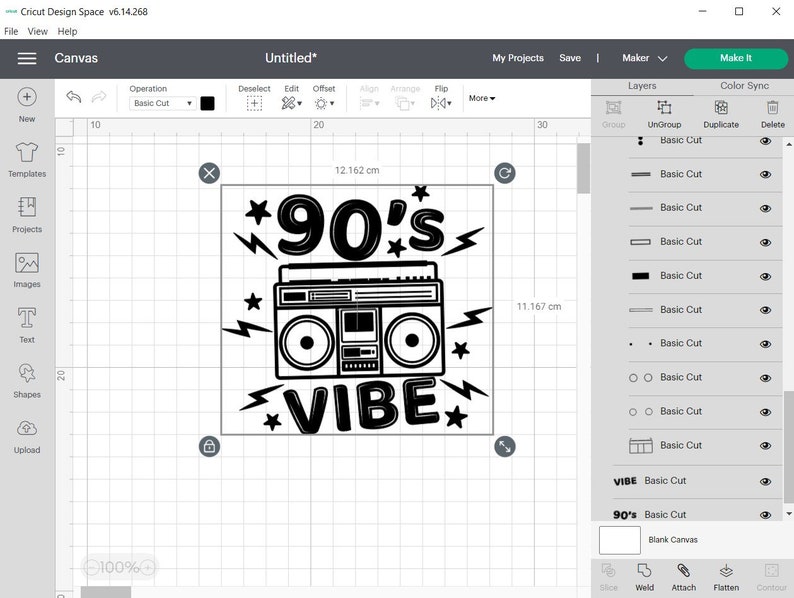Click the lock proportions handle

[x=209, y=447]
